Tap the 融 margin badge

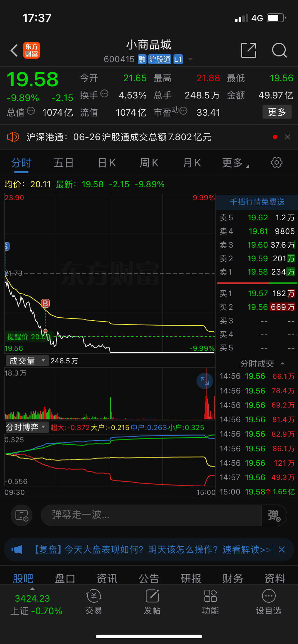(x=142, y=59)
